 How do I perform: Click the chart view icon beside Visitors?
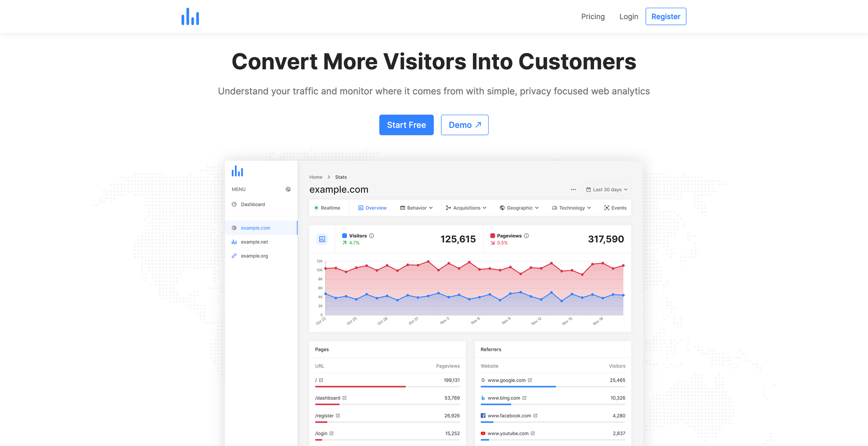(x=322, y=239)
